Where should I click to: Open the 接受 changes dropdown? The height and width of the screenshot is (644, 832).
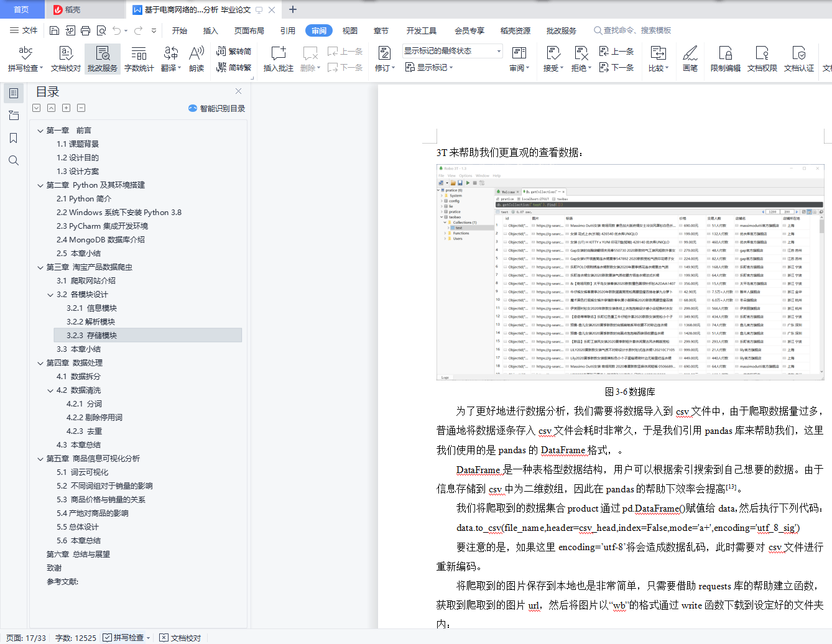553,59
